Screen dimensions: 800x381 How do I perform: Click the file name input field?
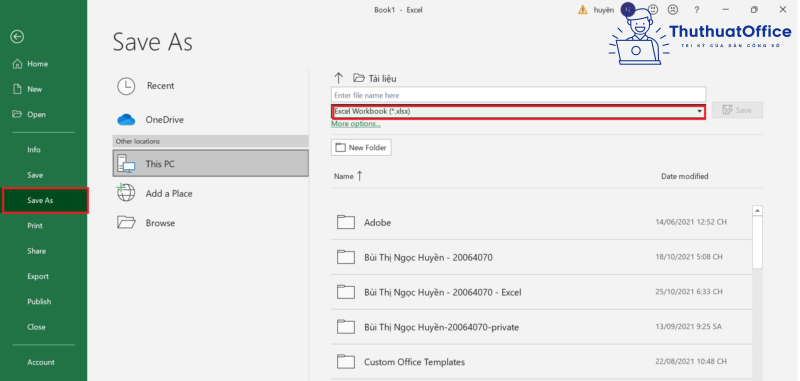tap(518, 95)
